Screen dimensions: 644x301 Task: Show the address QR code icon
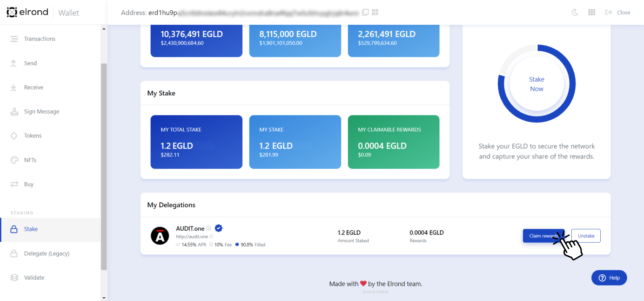(x=375, y=12)
